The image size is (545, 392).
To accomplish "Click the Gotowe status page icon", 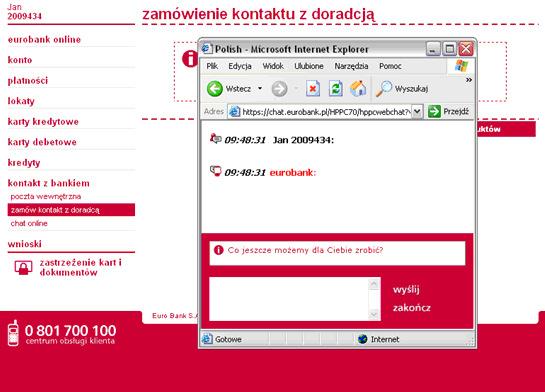I will tap(207, 339).
